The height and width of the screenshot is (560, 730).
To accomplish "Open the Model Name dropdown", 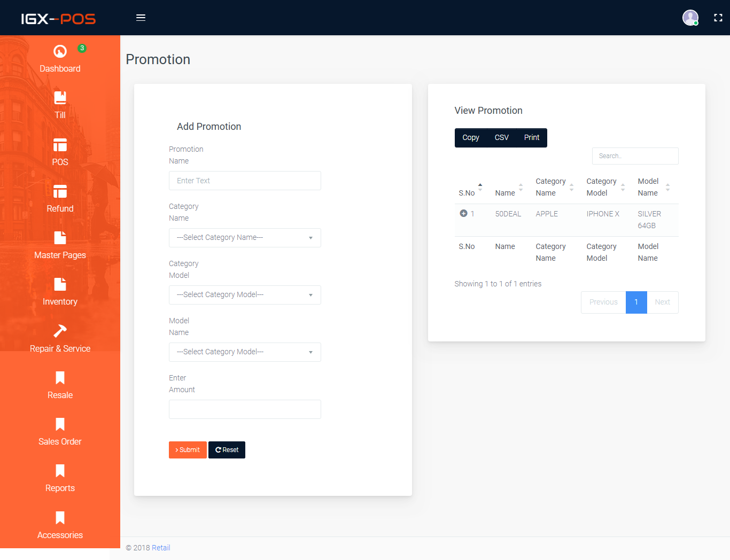I will tap(245, 352).
